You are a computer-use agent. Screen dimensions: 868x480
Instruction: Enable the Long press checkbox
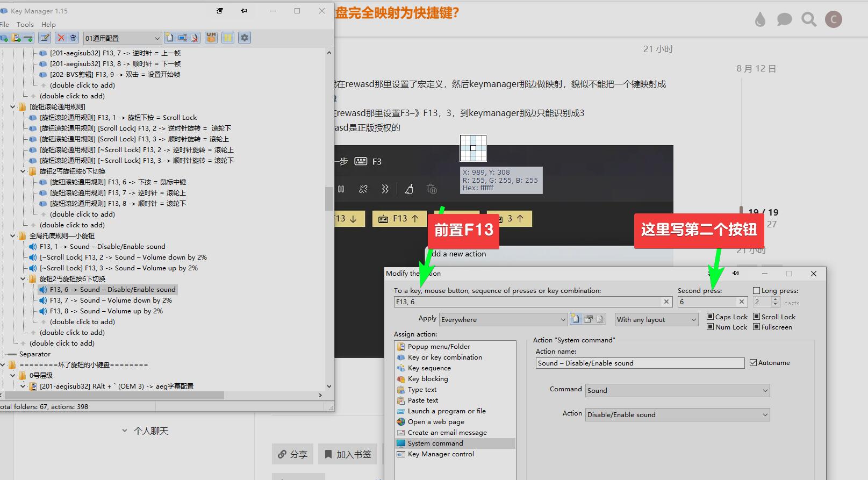(756, 291)
